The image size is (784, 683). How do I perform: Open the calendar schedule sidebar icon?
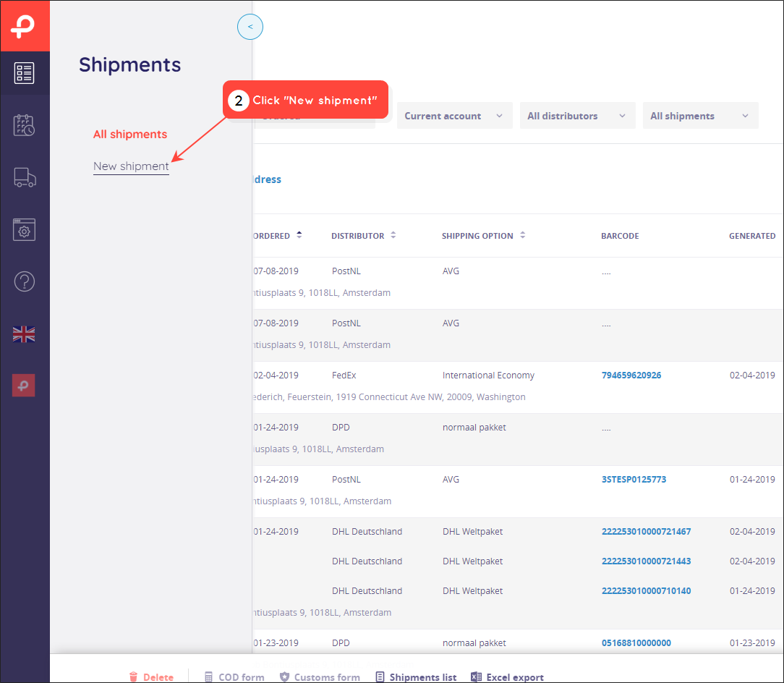(24, 125)
